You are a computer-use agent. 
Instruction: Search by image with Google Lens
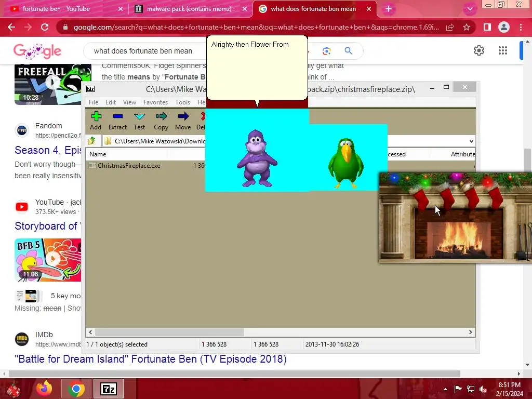click(327, 51)
